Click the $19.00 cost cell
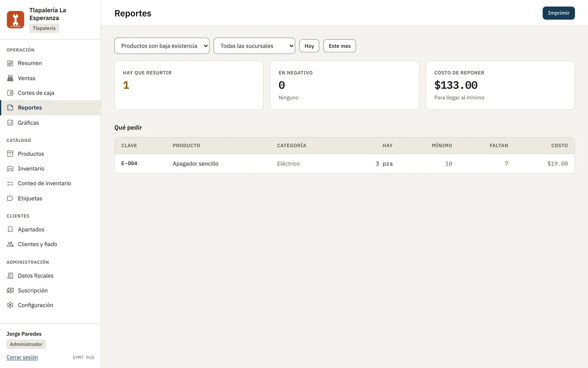Viewport: 588px width, 368px height. coord(557,163)
